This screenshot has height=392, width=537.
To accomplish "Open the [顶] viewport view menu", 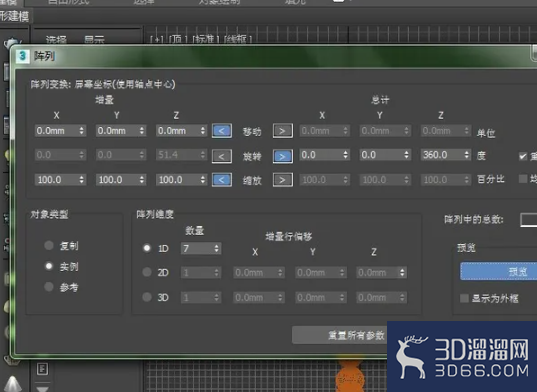I will click(x=178, y=40).
